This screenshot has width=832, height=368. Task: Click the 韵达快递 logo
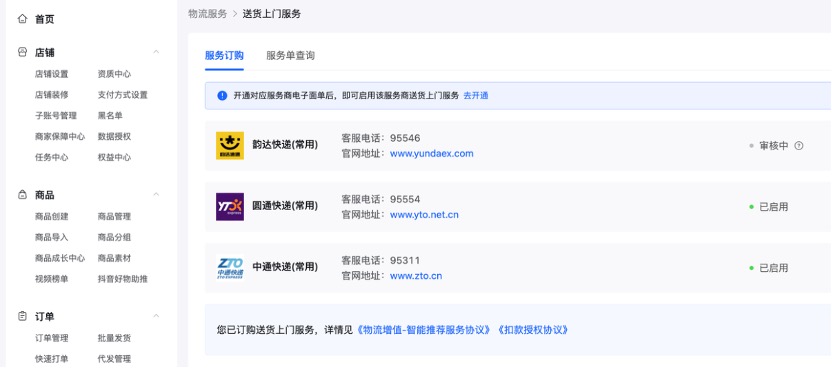[x=230, y=145]
